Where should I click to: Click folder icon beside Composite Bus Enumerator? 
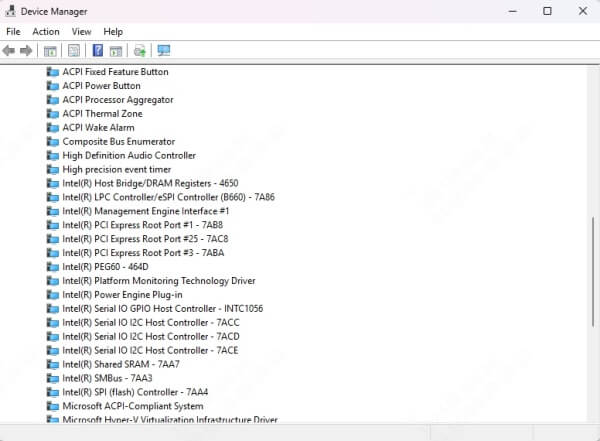52,142
